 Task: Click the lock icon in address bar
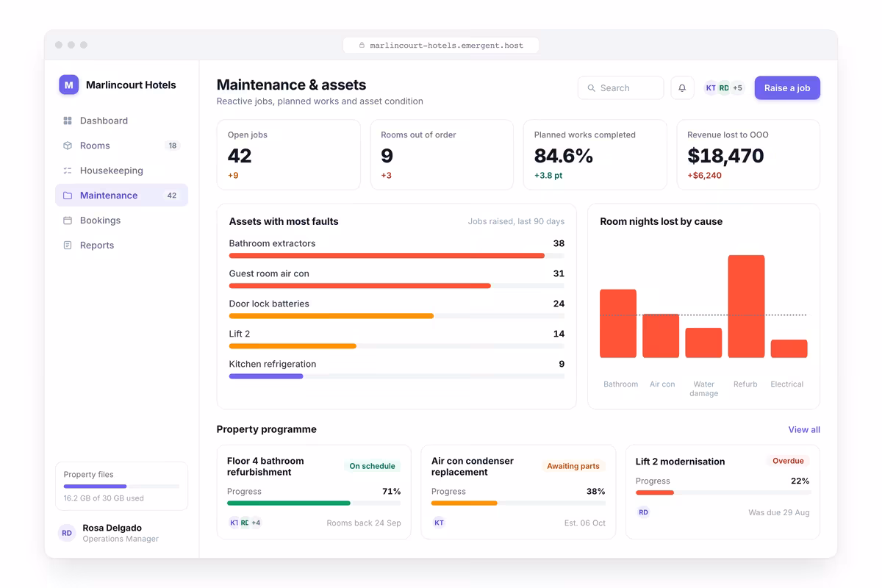pyautogui.click(x=362, y=46)
